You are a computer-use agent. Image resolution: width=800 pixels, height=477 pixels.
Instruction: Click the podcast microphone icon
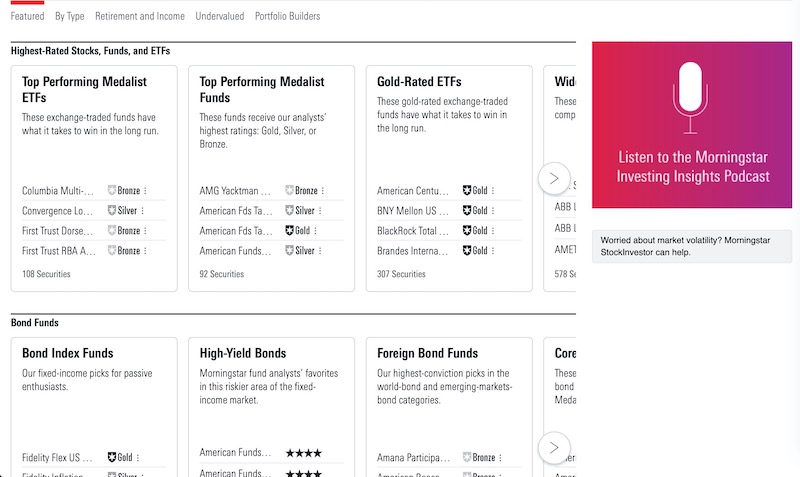tap(689, 97)
